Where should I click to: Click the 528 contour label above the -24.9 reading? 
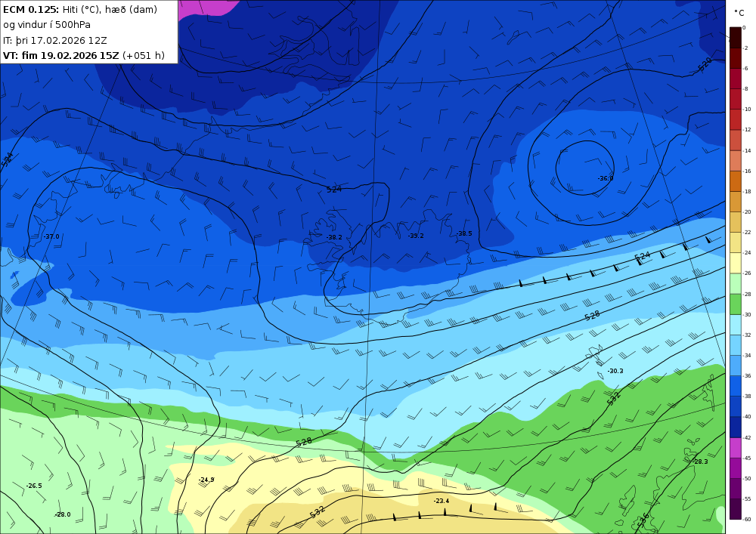[x=304, y=442]
